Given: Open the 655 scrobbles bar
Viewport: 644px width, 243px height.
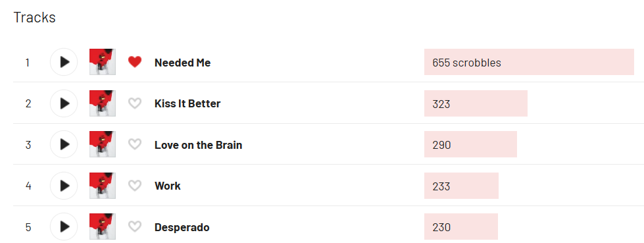Looking at the screenshot, I should [529, 62].
